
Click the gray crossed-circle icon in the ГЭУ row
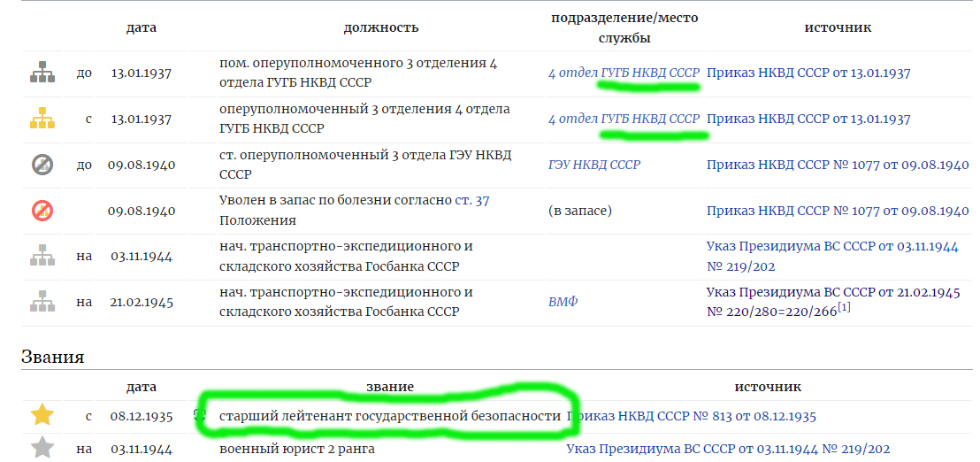point(42,165)
